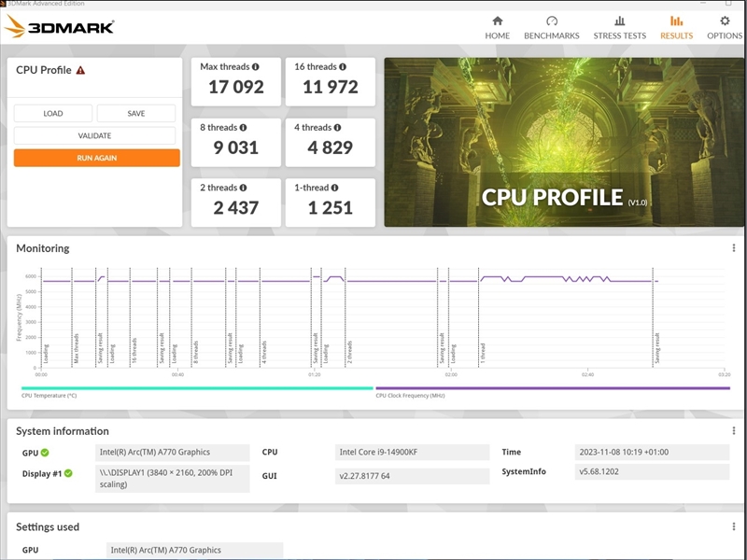Click the green check icon next to GPU

tap(45, 453)
